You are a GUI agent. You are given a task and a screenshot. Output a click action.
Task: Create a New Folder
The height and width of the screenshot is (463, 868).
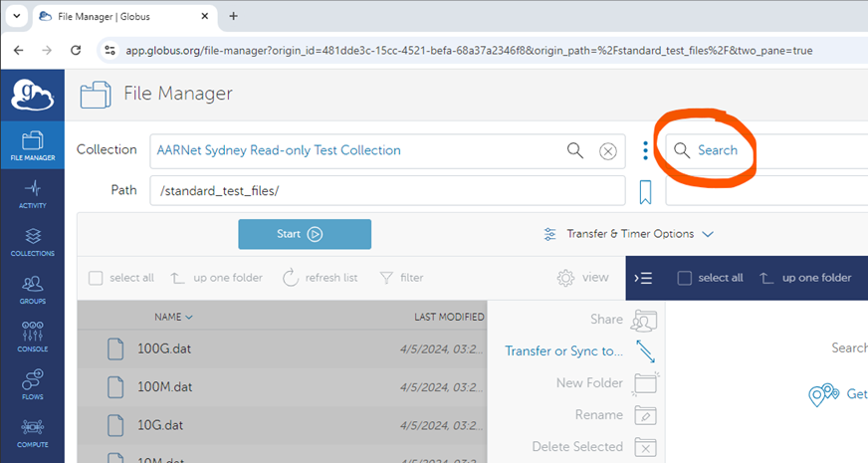point(589,383)
